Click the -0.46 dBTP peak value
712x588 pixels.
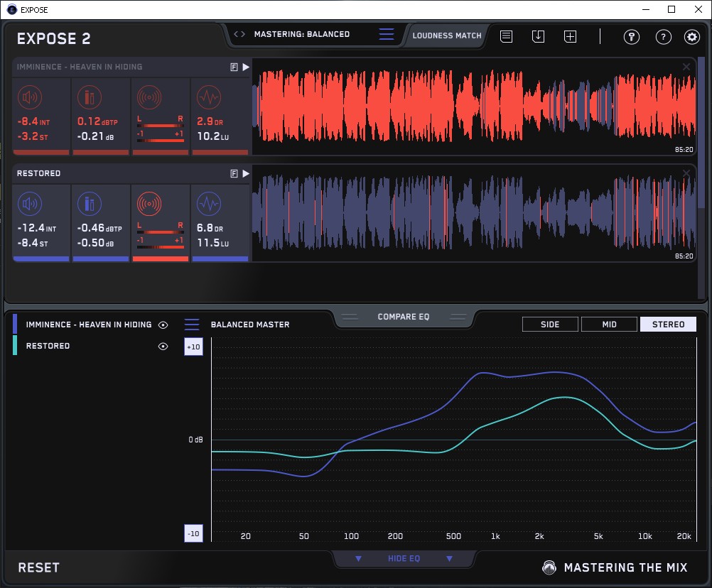(99, 228)
